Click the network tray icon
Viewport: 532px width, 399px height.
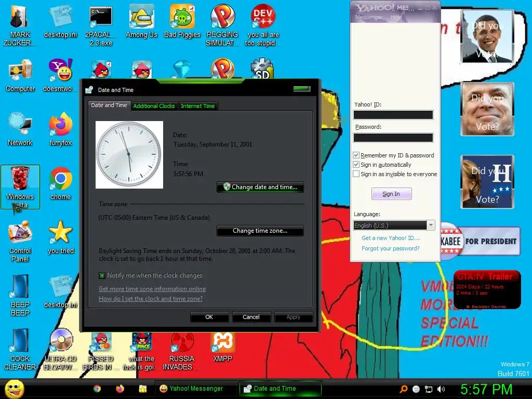[429, 389]
